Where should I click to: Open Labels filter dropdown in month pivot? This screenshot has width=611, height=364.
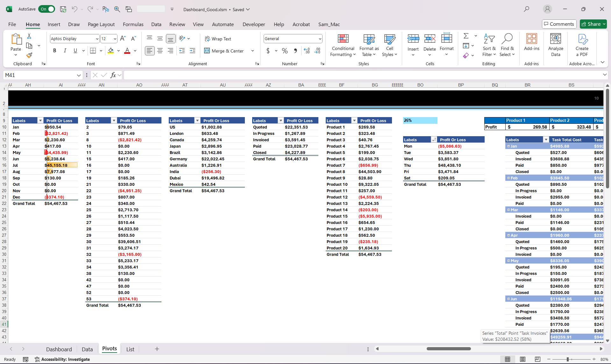click(x=40, y=121)
